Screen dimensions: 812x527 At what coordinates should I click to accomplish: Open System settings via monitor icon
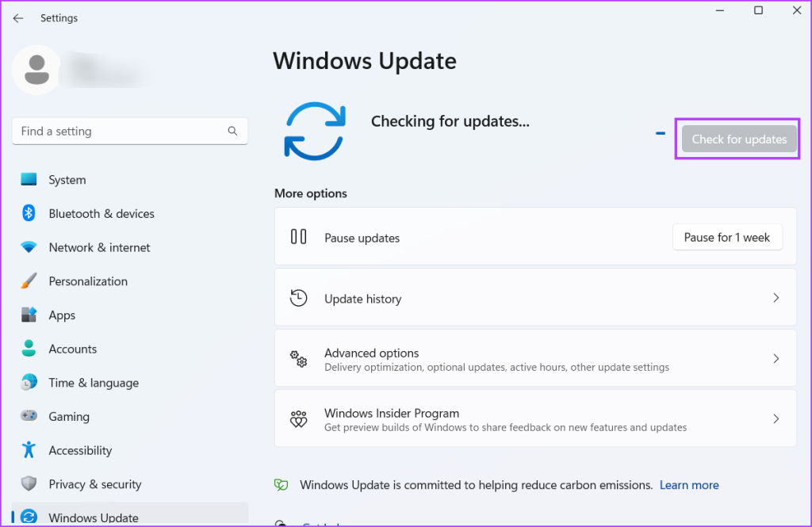pos(29,179)
